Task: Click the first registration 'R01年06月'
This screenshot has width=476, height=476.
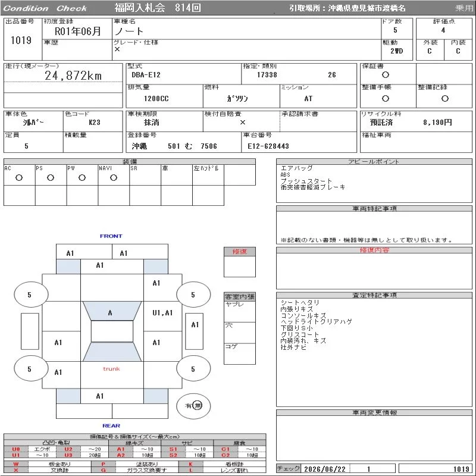Action: (x=78, y=32)
